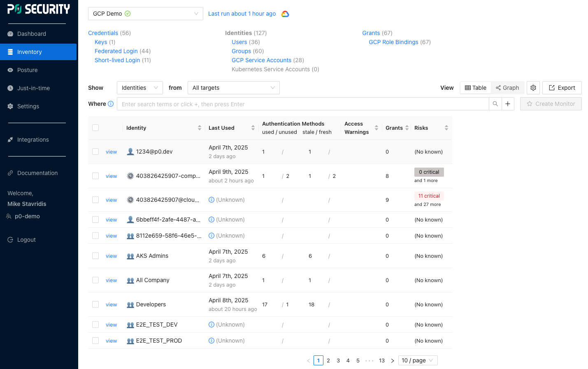
Task: Click the search terms input field
Action: click(x=303, y=104)
